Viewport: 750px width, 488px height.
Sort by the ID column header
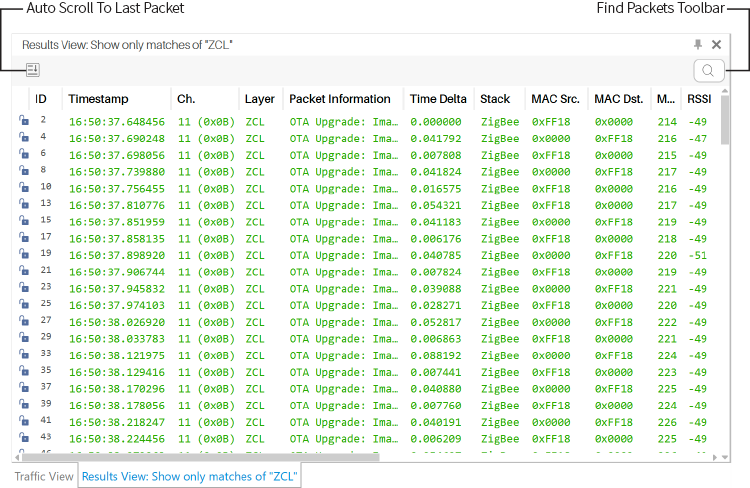[x=45, y=99]
